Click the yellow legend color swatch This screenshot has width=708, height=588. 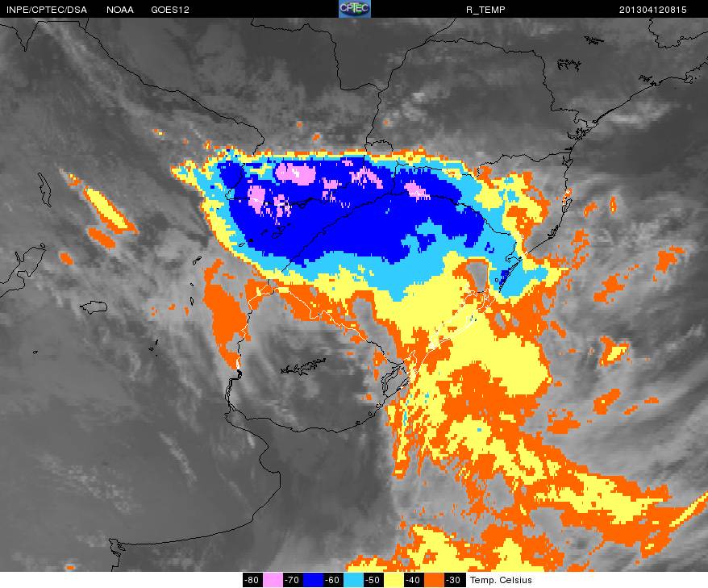click(x=393, y=580)
